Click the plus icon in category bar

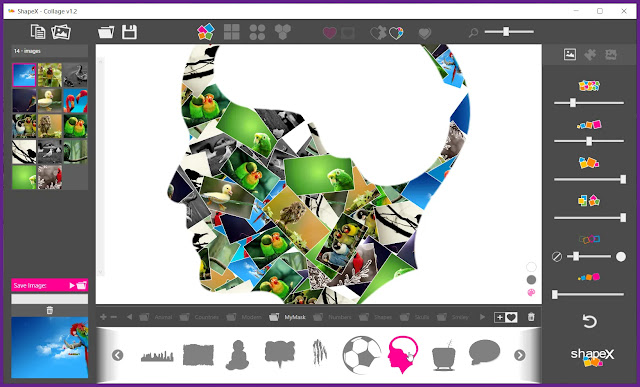click(x=103, y=317)
